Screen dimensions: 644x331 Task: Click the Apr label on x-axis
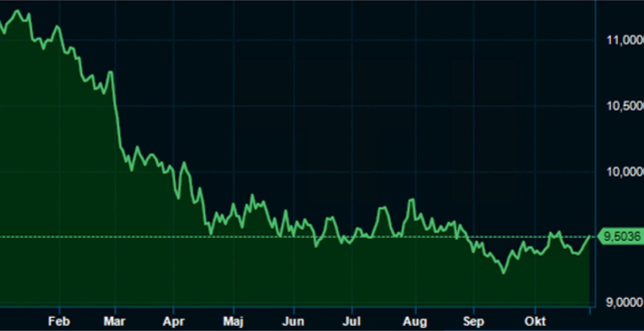(173, 322)
